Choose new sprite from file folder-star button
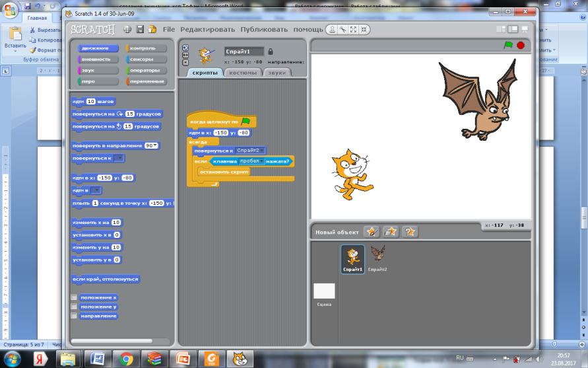The width and height of the screenshot is (588, 368). [x=391, y=231]
